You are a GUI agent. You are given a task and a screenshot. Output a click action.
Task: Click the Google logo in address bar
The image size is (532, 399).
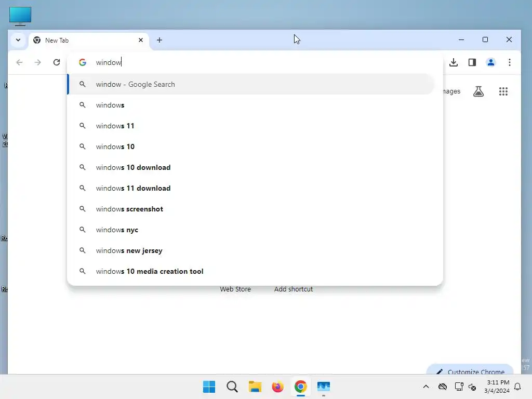[83, 62]
